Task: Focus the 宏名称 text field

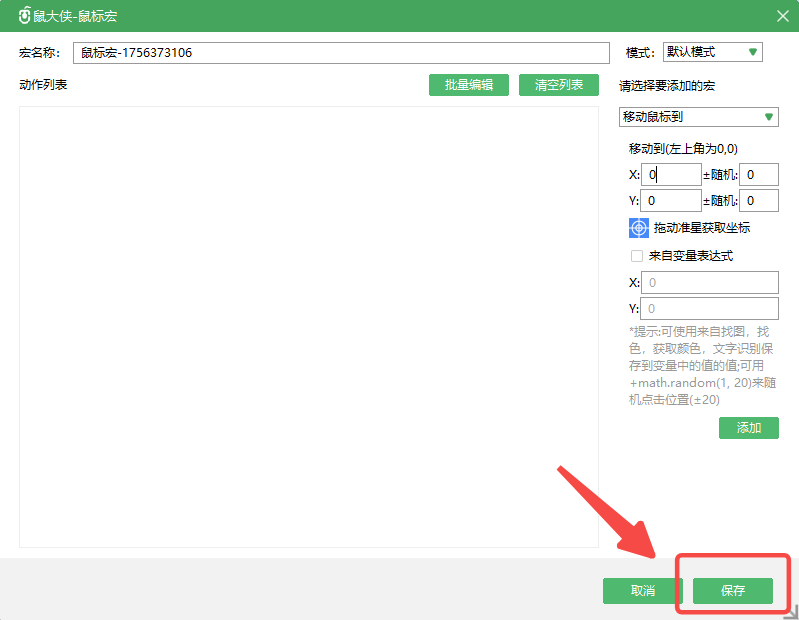Action: coord(341,53)
